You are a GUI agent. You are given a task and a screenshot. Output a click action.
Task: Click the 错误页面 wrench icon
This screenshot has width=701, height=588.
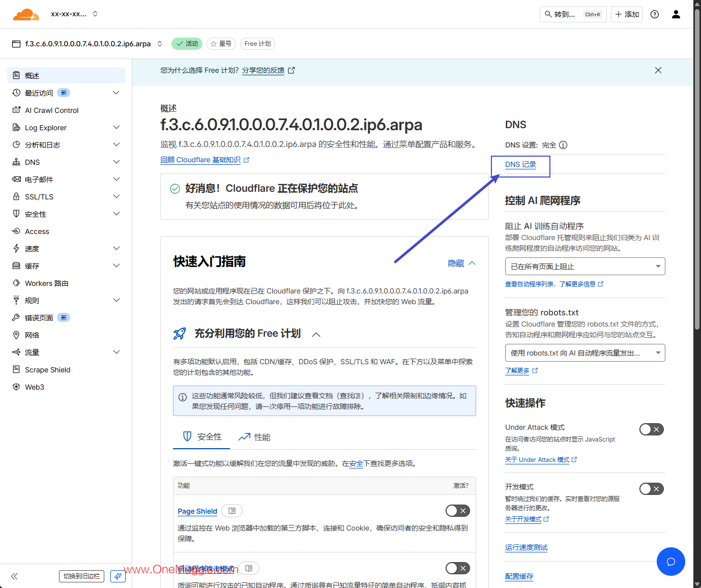[x=16, y=317]
